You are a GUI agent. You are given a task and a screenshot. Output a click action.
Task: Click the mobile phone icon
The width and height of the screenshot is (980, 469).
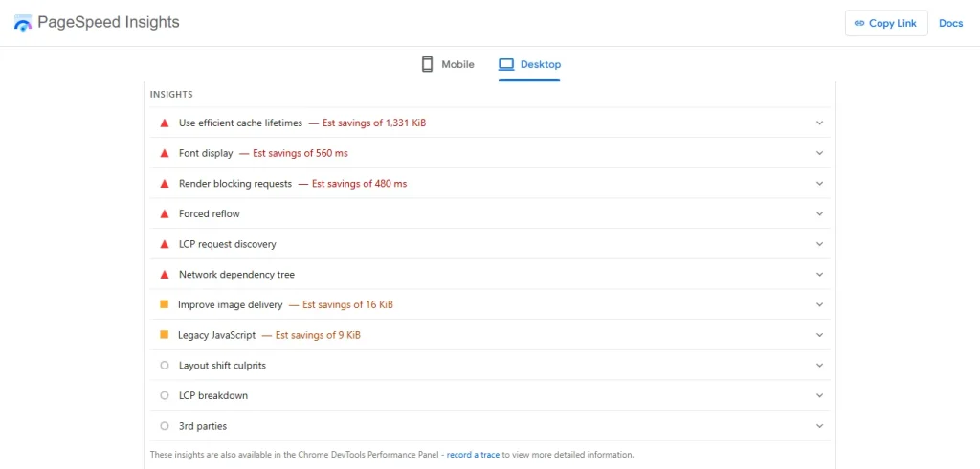(x=427, y=64)
